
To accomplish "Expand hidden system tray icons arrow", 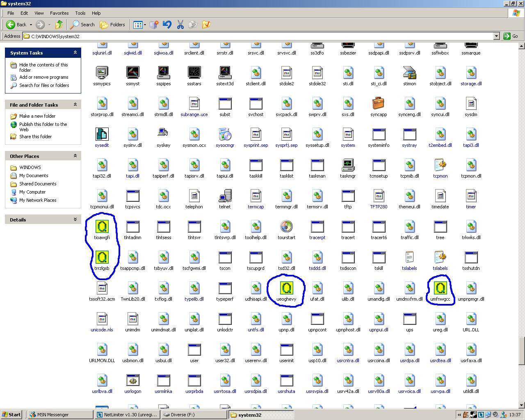I will (x=460, y=415).
